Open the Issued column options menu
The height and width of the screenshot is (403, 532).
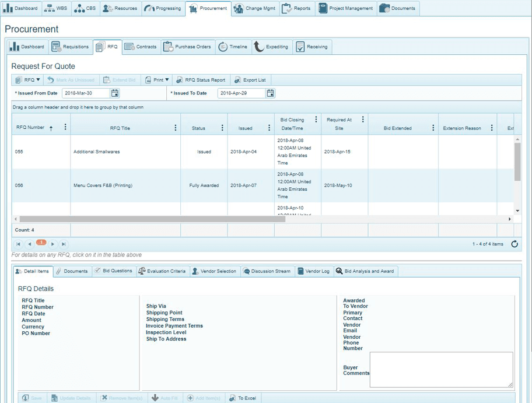pos(269,128)
